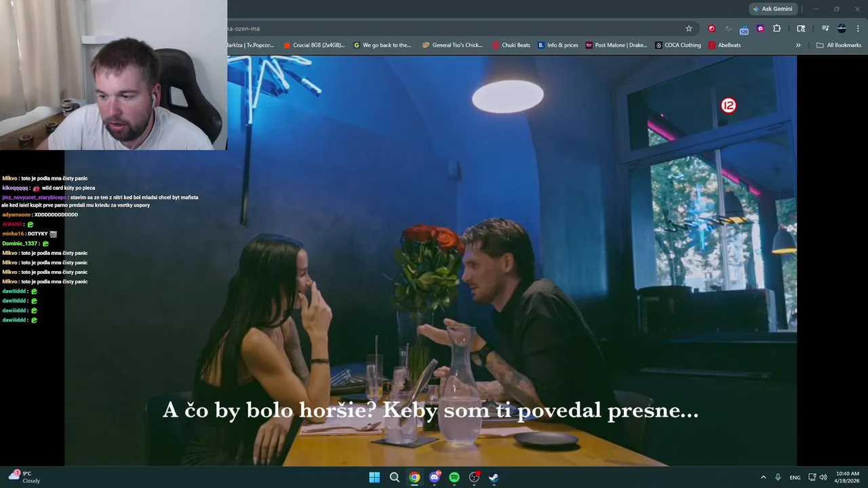Image resolution: width=868 pixels, height=488 pixels.
Task: Open the weather widget showing 9°C Cloudy
Action: point(24,477)
